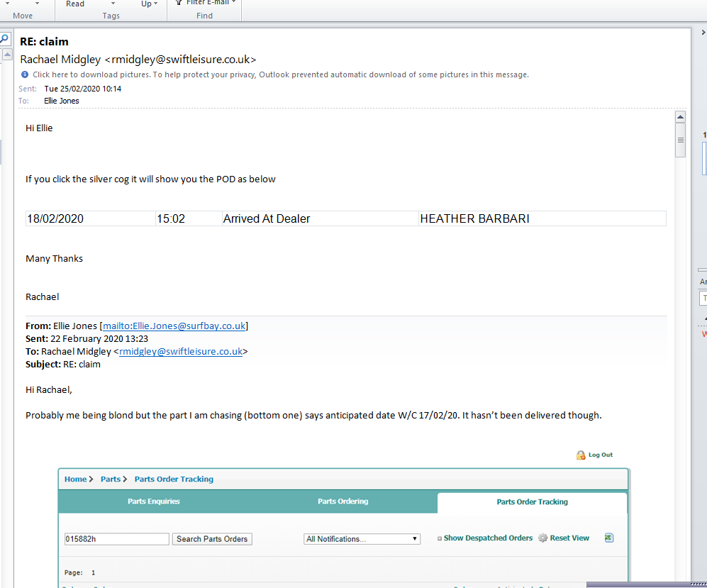Click the Show Despatched Orders label
This screenshot has width=707, height=588.
click(x=488, y=538)
